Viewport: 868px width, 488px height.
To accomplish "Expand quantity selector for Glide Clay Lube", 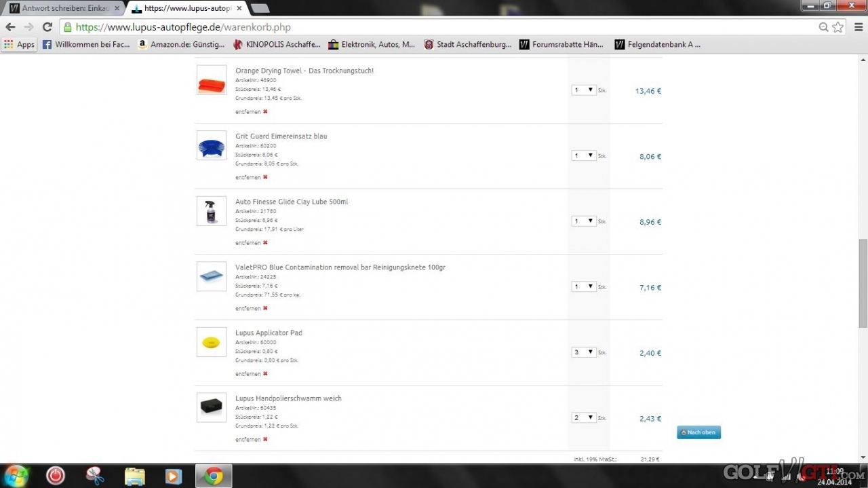I will tap(583, 221).
